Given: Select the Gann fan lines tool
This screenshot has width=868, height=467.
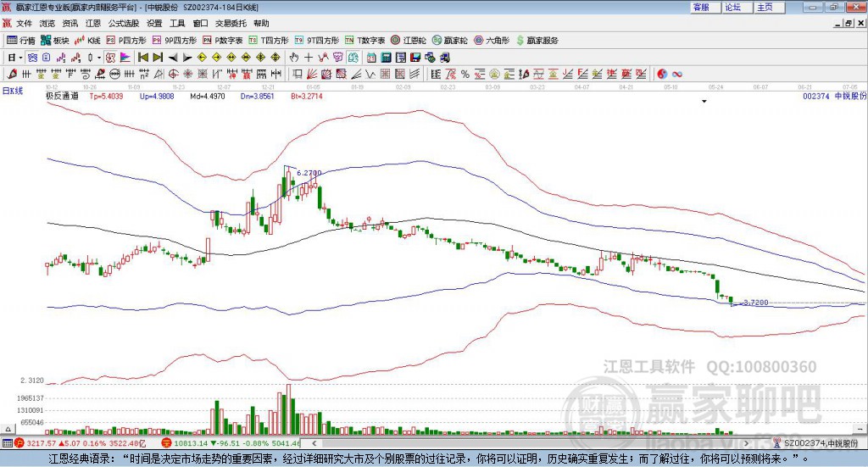Looking at the screenshot, I should click(x=312, y=74).
